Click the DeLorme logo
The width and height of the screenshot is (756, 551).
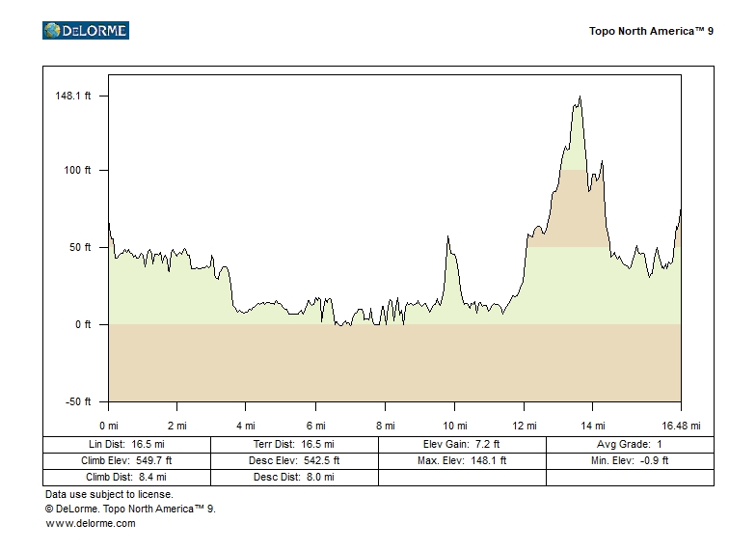[86, 31]
